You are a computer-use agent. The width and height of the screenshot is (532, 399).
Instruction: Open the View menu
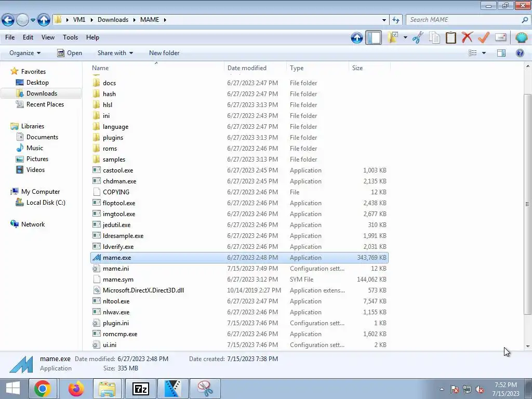48,37
